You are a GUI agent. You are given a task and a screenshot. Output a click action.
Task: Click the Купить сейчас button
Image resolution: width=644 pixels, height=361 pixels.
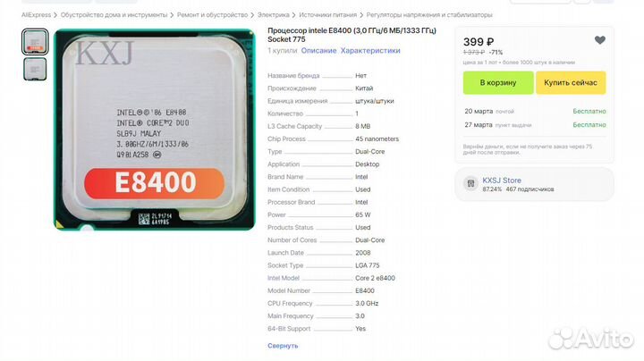pos(571,82)
